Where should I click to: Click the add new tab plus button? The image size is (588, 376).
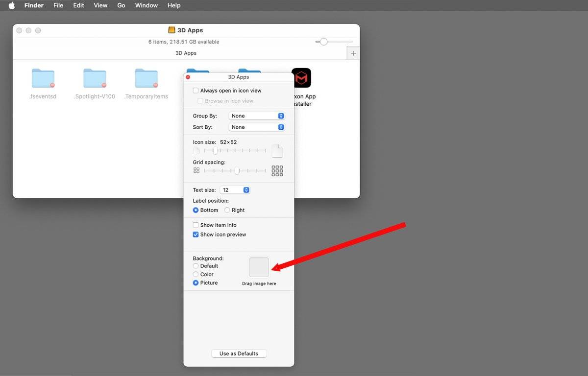coord(353,53)
